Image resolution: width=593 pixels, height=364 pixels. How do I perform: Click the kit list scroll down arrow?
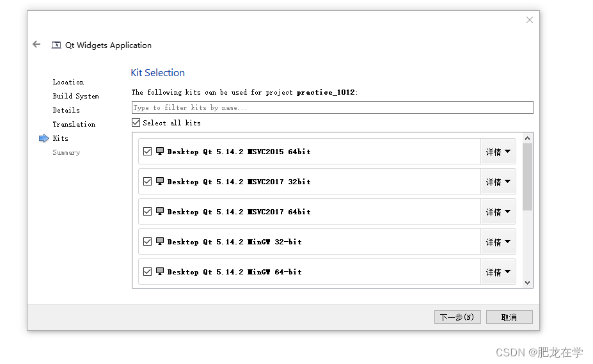(x=528, y=283)
